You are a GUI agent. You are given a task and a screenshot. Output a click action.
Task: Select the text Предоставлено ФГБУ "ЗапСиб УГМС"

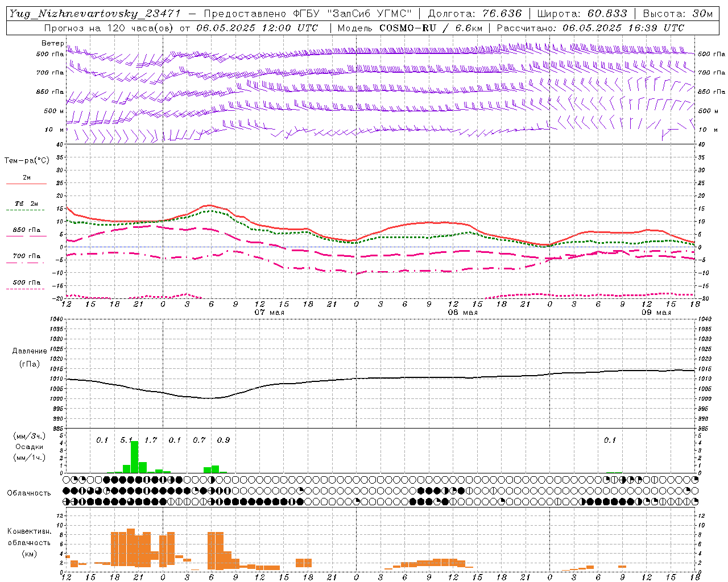click(308, 14)
